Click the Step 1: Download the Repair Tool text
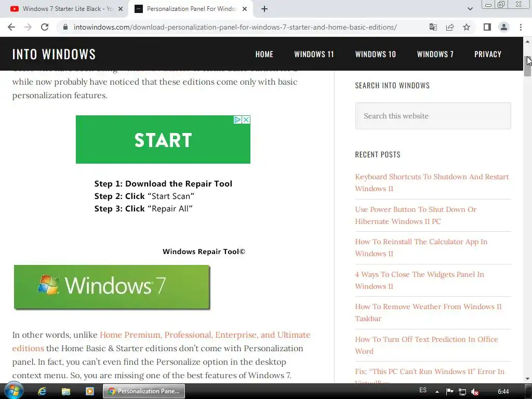532x399 pixels. pos(163,183)
